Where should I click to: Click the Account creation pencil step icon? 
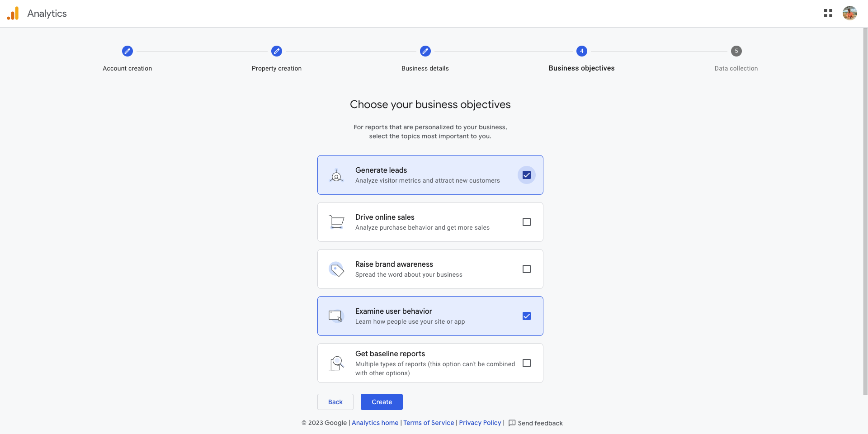click(x=127, y=51)
